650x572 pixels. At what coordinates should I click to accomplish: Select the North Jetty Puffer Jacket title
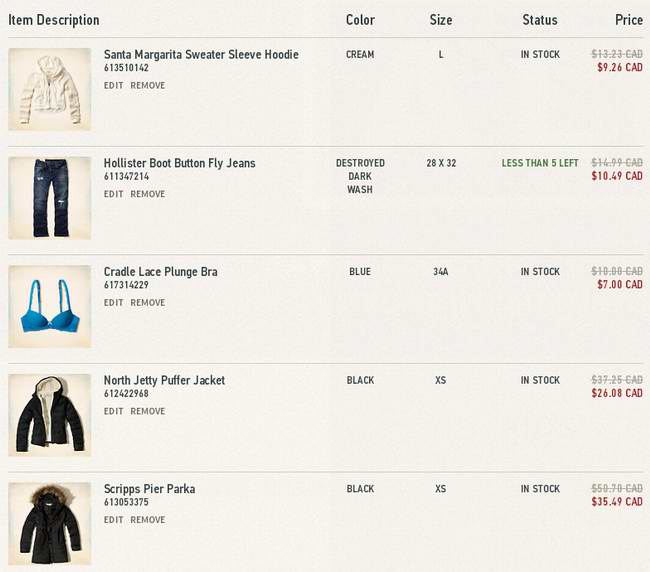[x=164, y=380]
